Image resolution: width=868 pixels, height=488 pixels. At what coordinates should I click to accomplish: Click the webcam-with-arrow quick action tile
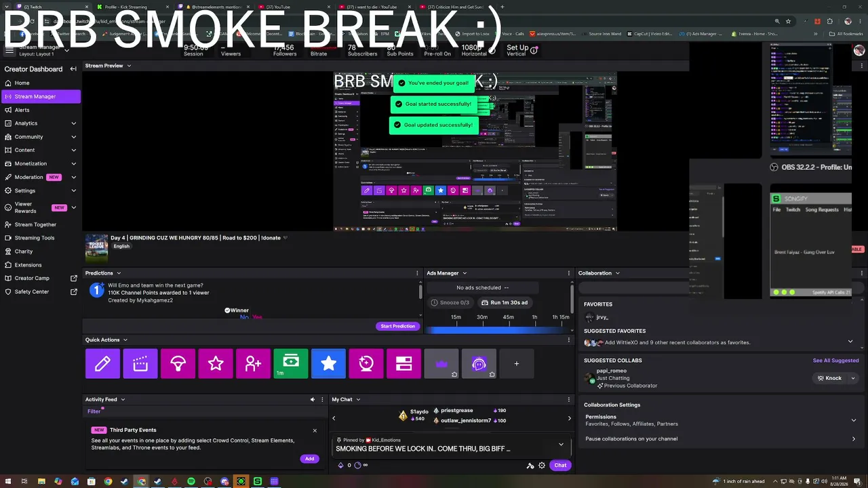pyautogui.click(x=366, y=364)
